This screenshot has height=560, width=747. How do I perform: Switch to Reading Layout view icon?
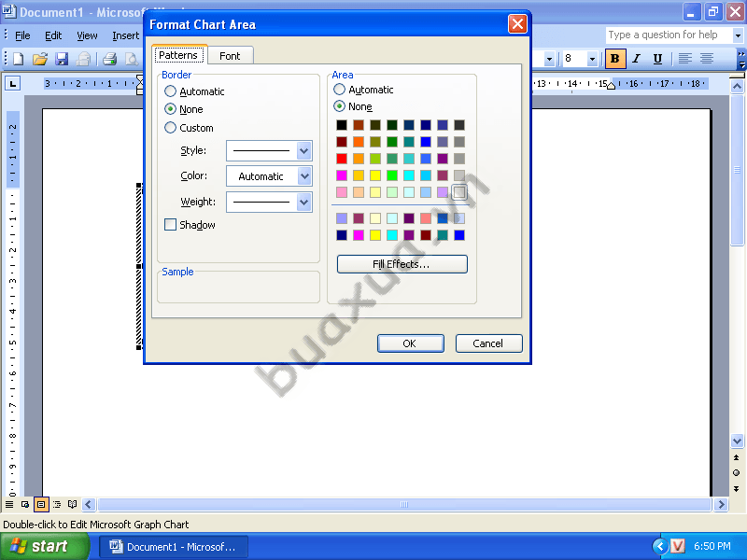click(73, 504)
